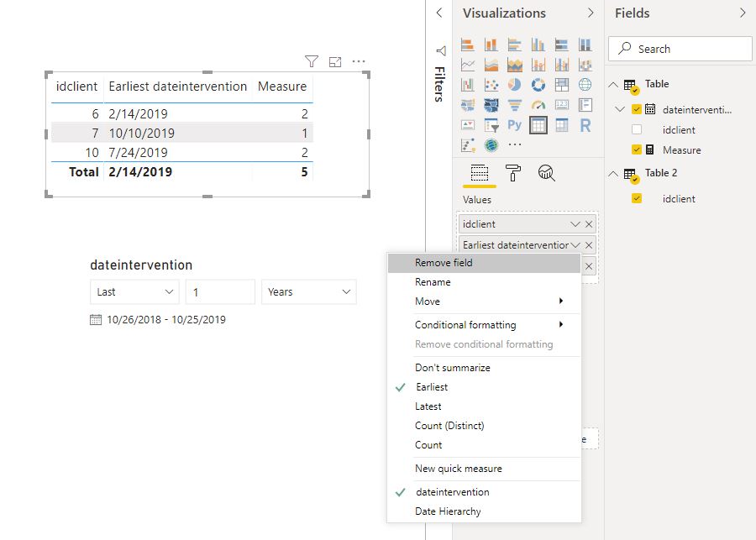The image size is (756, 540).
Task: Uncheck the Measure field checkbox
Action: 637,150
